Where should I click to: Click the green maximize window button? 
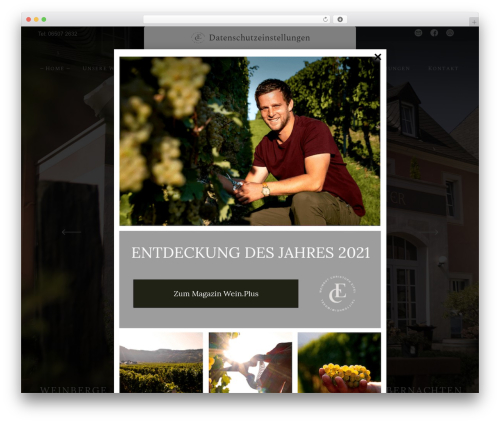pyautogui.click(x=44, y=20)
